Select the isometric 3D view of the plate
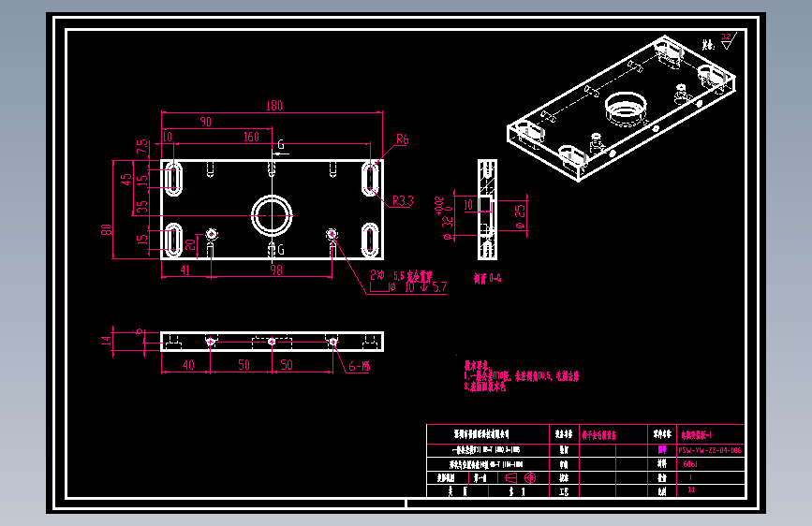The height and width of the screenshot is (526, 812). pos(622,109)
